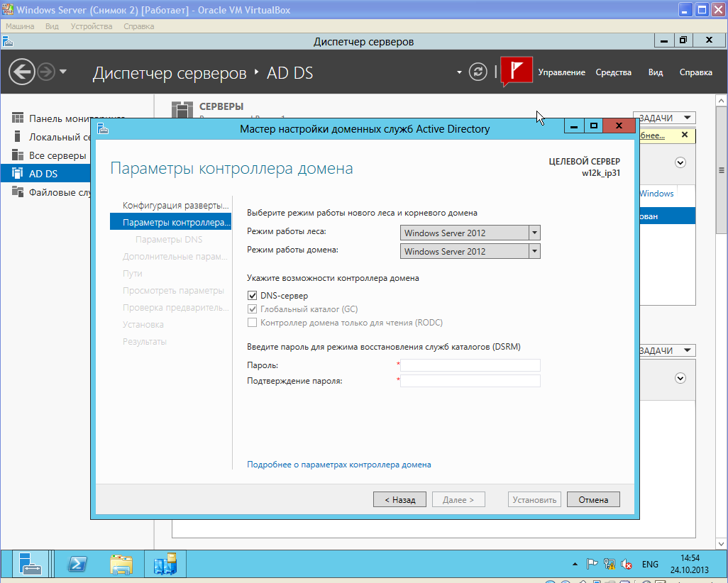Screen dimensions: 728x583
Task: Open Подробнее link in yellow notification bar
Action: (x=652, y=135)
